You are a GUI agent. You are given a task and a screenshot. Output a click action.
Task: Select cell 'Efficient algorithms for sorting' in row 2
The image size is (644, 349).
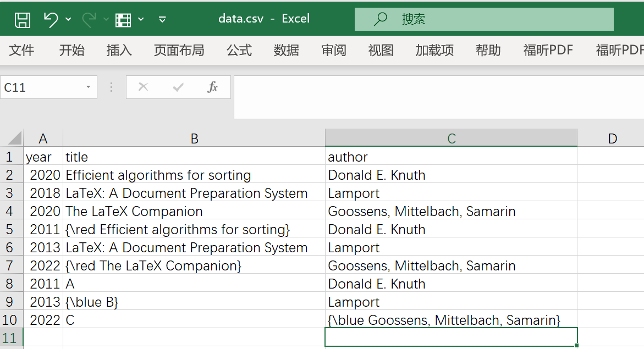click(x=194, y=175)
